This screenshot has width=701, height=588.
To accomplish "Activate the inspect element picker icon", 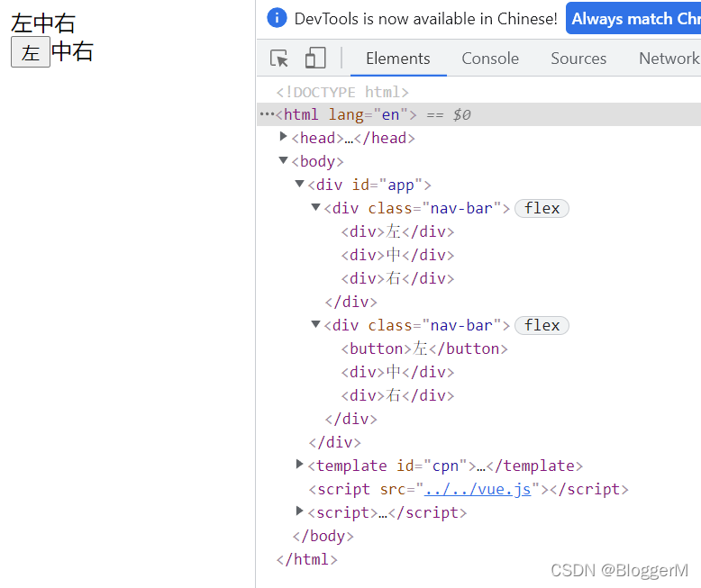I will [x=279, y=59].
